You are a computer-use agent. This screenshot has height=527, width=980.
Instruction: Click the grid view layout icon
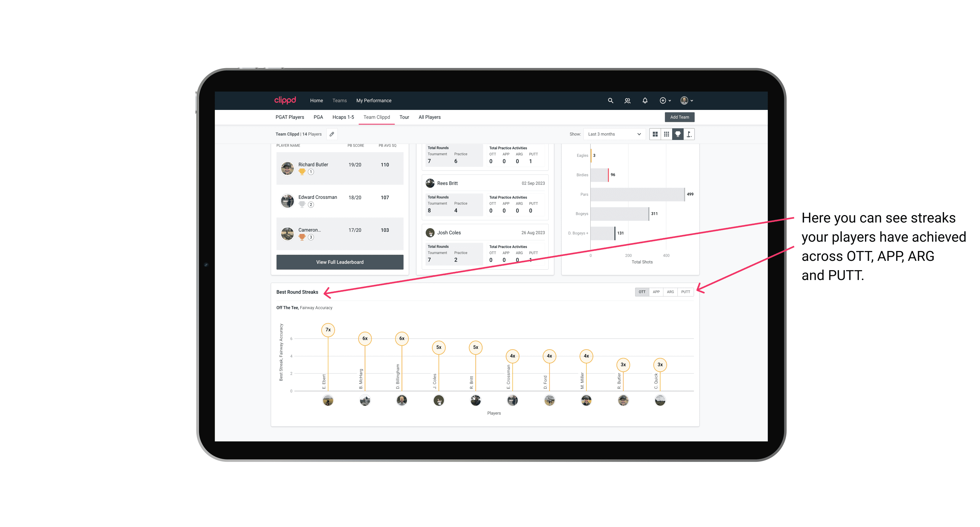(666, 134)
